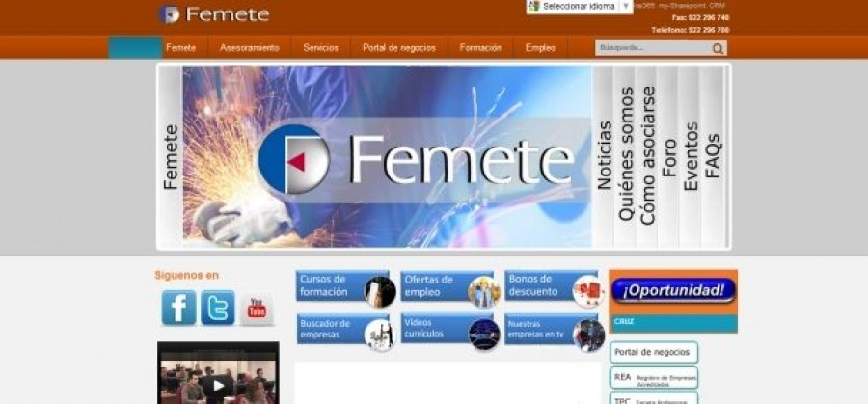The image size is (868, 404).
Task: Open REA Registro de Empresas Acreditadas
Action: click(654, 378)
